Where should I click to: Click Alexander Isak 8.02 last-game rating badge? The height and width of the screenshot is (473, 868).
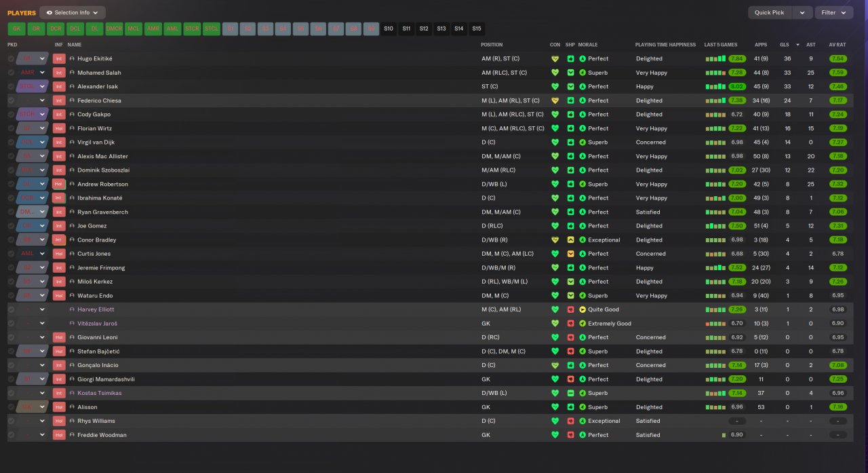tap(737, 87)
